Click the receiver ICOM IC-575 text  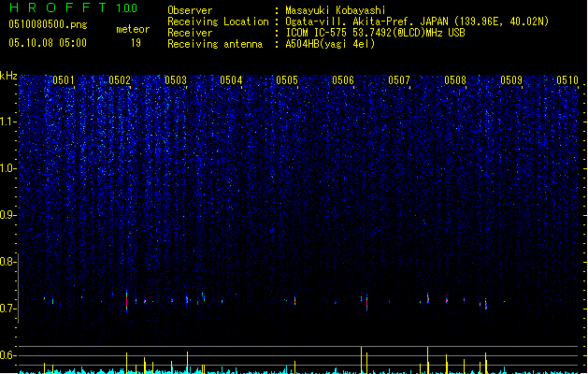coord(318,33)
